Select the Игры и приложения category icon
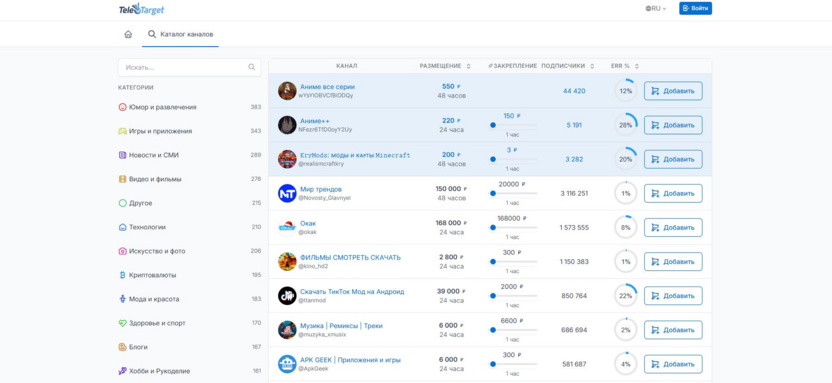Viewport: 832px width, 383px height. pyautogui.click(x=123, y=131)
